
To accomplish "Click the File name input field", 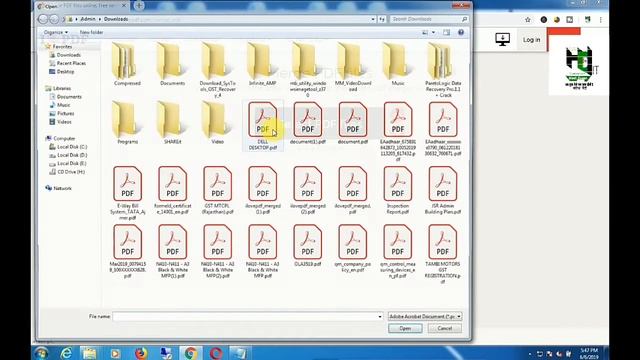I will point(245,316).
